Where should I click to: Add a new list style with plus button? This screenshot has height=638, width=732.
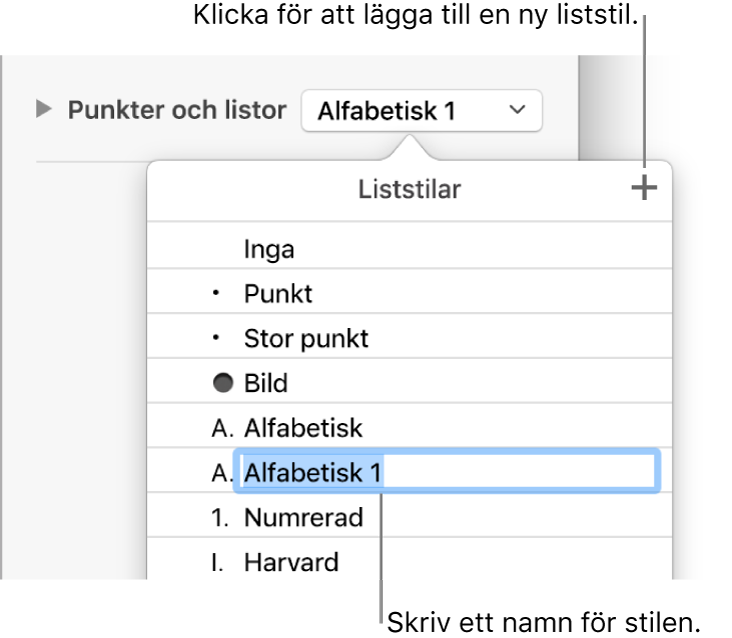point(644,188)
